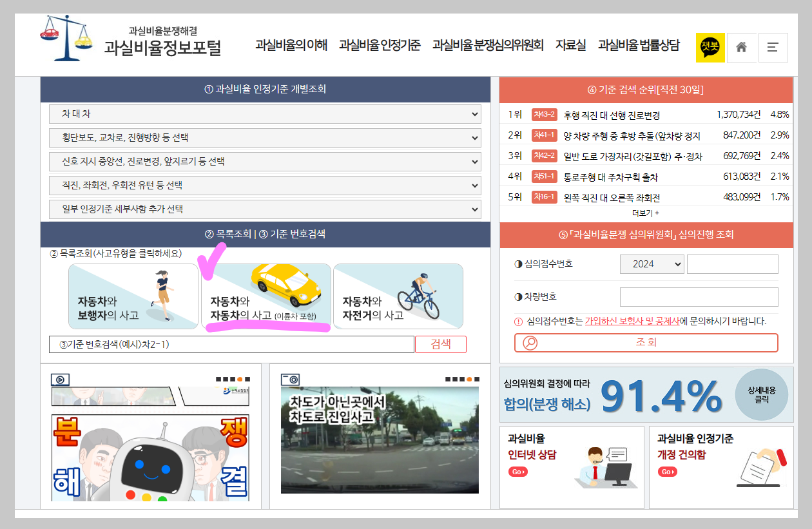Click the home icon in the header
The image size is (812, 529).
point(742,47)
